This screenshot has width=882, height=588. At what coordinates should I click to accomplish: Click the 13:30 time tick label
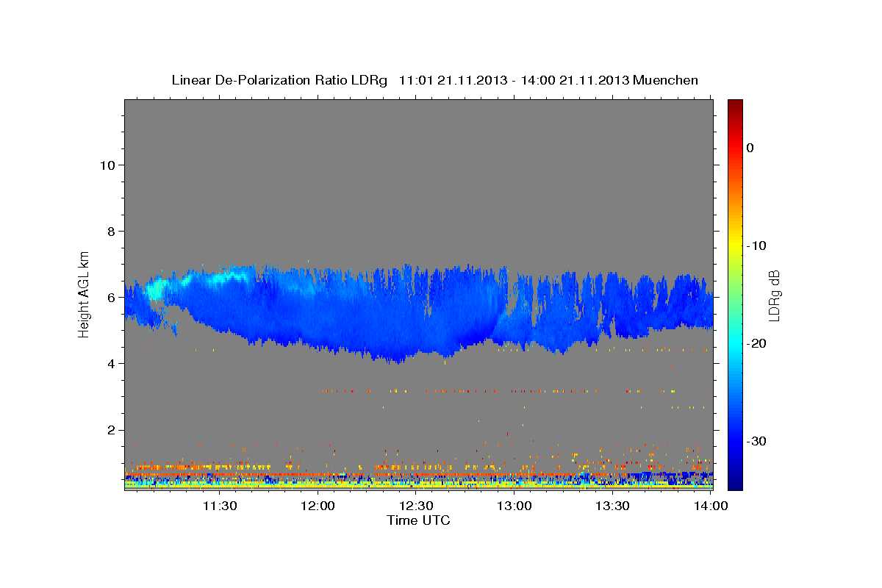click(612, 506)
